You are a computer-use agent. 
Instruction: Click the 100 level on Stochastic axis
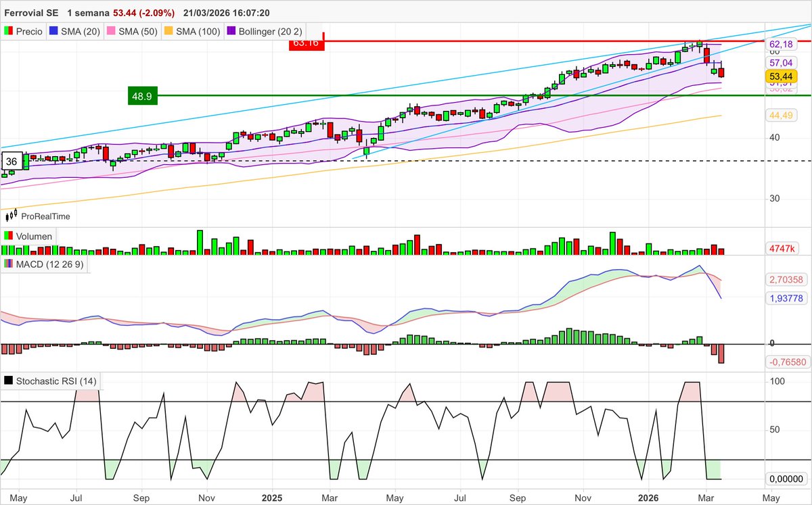pos(776,381)
